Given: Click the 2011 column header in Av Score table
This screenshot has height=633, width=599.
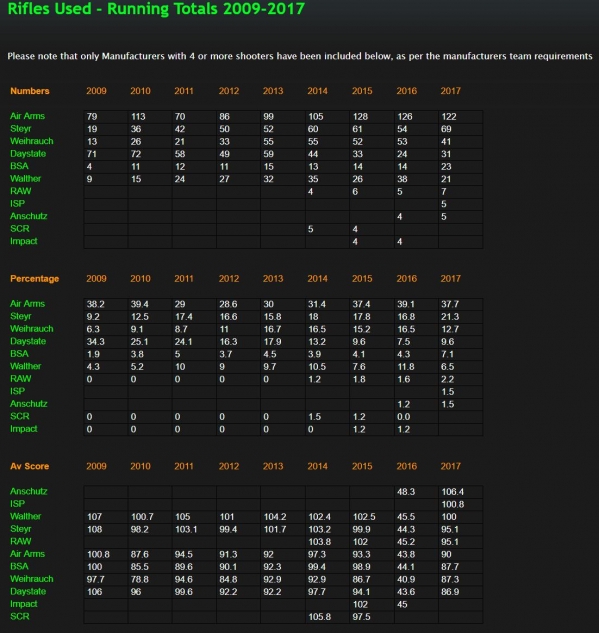Looking at the screenshot, I should [184, 466].
